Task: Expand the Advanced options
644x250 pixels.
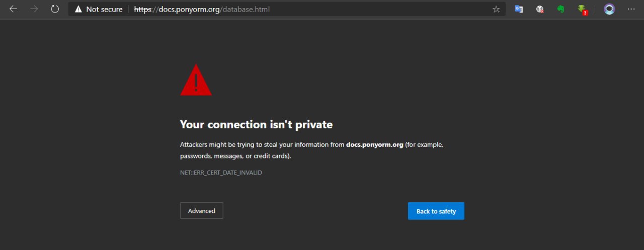Action: click(x=201, y=211)
